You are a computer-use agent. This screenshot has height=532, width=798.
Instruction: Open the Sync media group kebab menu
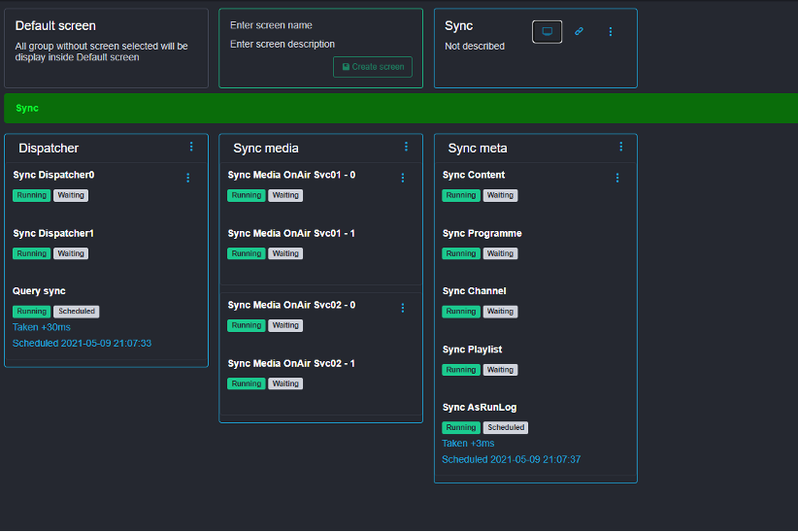[406, 147]
